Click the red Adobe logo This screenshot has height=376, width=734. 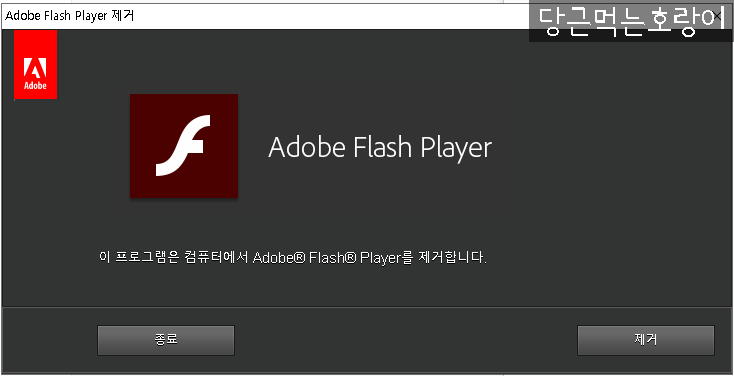click(36, 65)
